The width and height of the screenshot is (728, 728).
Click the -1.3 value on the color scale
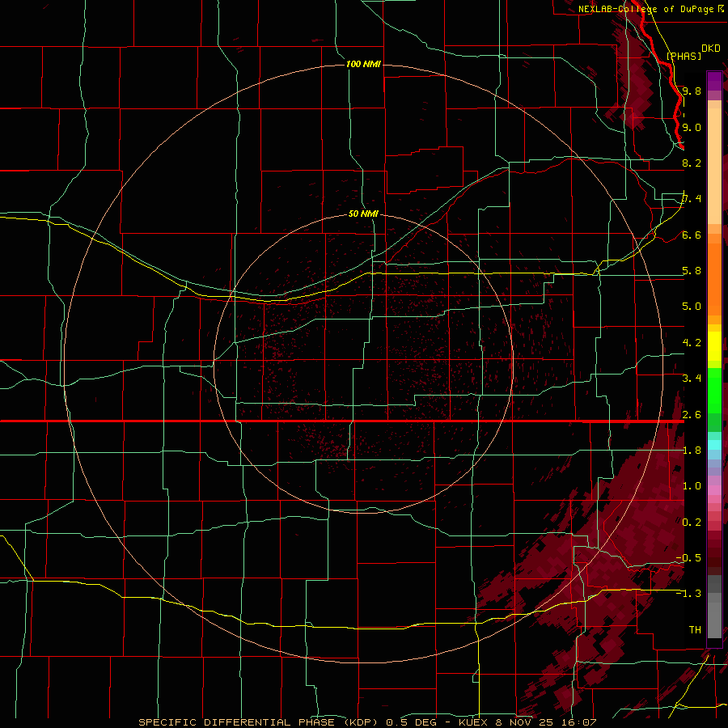[688, 594]
